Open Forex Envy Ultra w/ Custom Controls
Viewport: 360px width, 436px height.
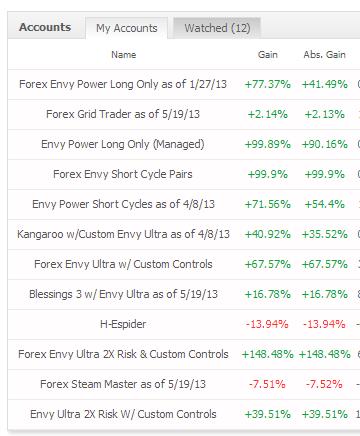123,264
